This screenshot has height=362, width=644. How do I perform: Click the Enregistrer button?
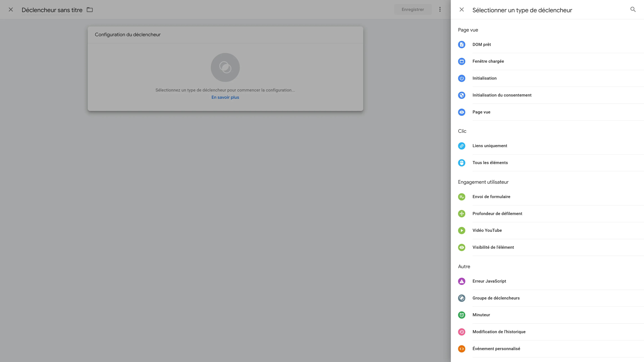[413, 10]
